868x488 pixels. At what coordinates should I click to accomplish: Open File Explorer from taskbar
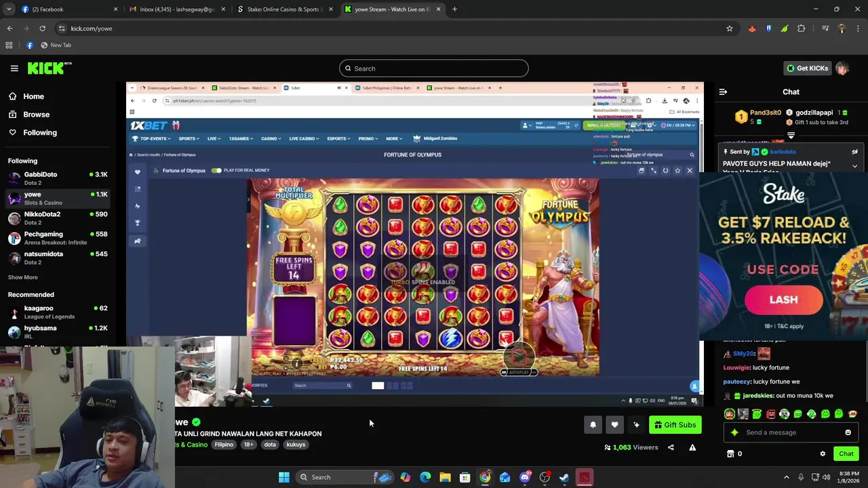click(x=445, y=477)
